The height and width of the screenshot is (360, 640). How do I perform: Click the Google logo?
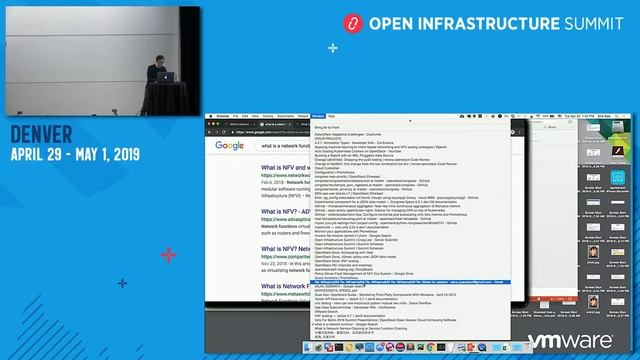(229, 146)
